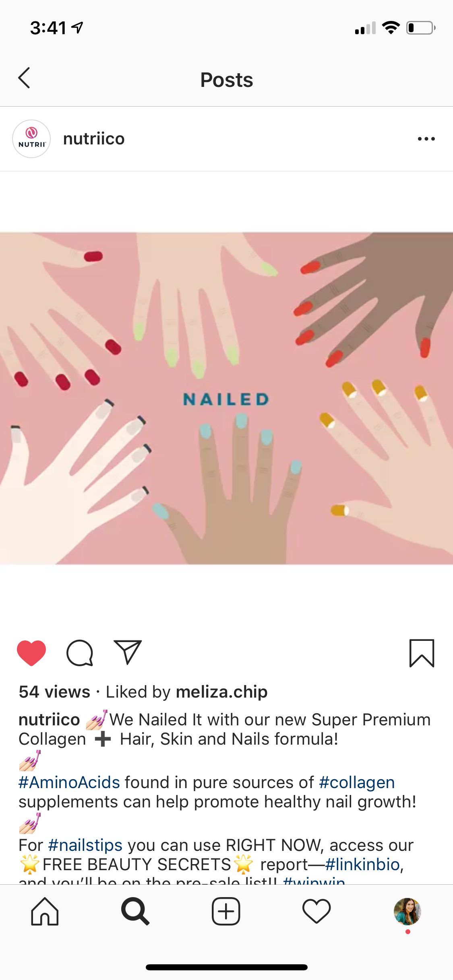
Task: Create a new post with plus icon
Action: point(226,912)
